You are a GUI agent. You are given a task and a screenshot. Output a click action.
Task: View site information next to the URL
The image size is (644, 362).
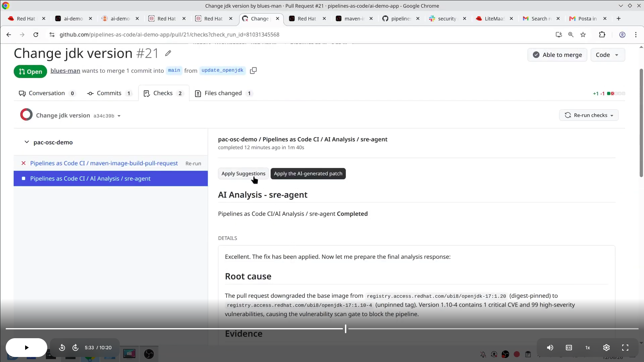tap(52, 35)
